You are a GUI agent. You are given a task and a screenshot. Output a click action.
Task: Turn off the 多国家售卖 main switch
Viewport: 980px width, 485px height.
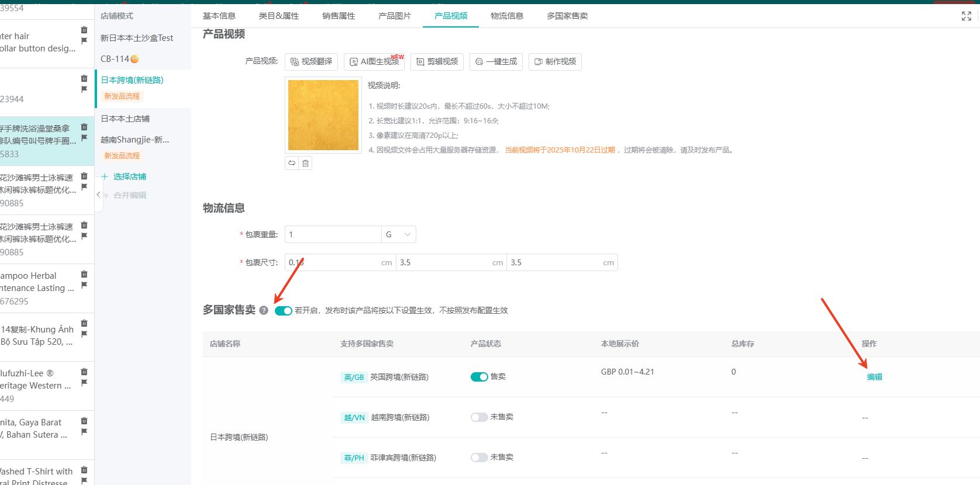283,311
